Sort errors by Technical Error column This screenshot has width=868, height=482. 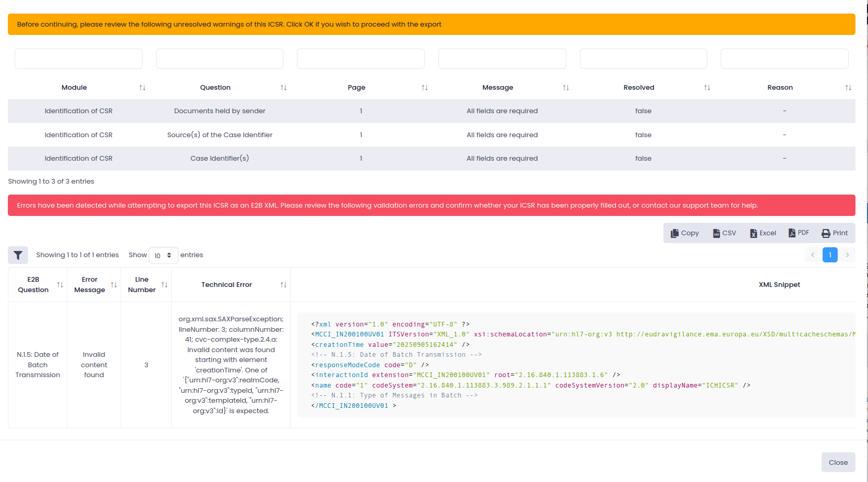point(283,285)
